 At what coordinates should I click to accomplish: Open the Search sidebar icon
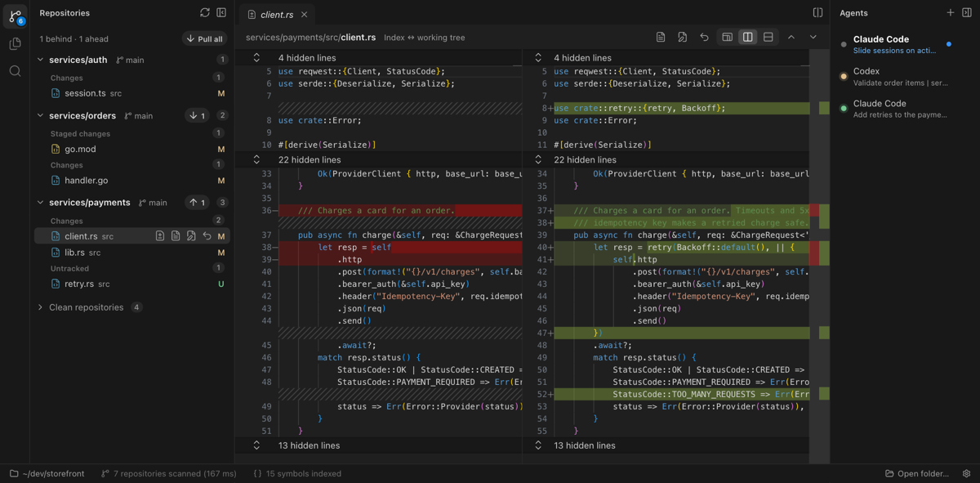coord(15,71)
